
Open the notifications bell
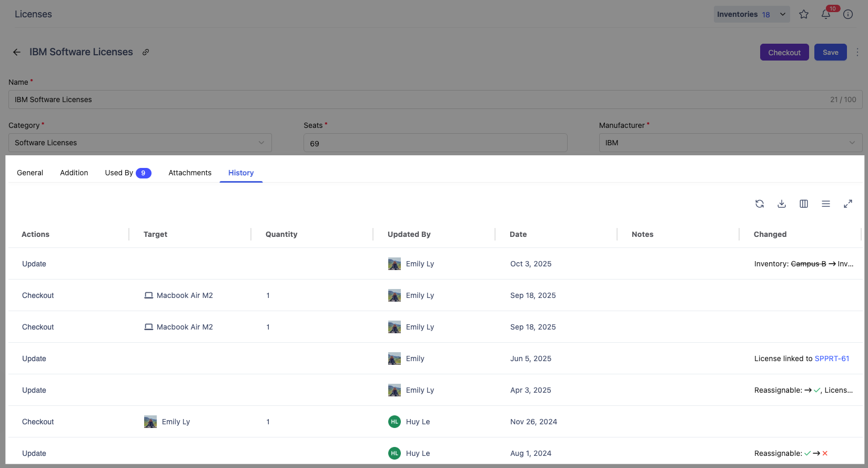point(826,14)
